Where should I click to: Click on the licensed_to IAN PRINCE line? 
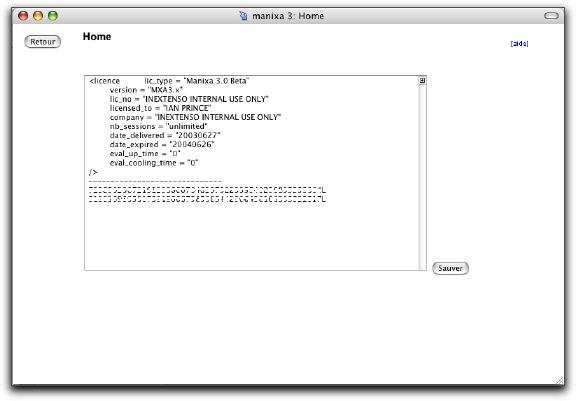pos(161,108)
